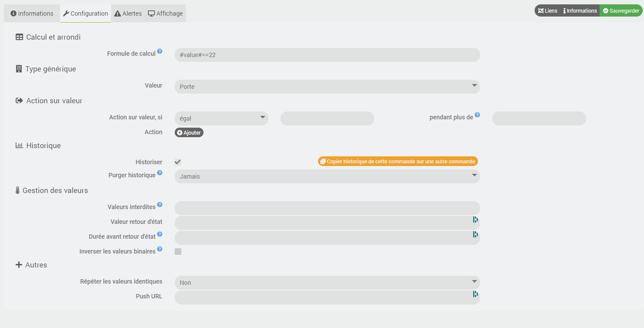Click the icon inside Push URL field
Image resolution: width=644 pixels, height=328 pixels.
(475, 294)
